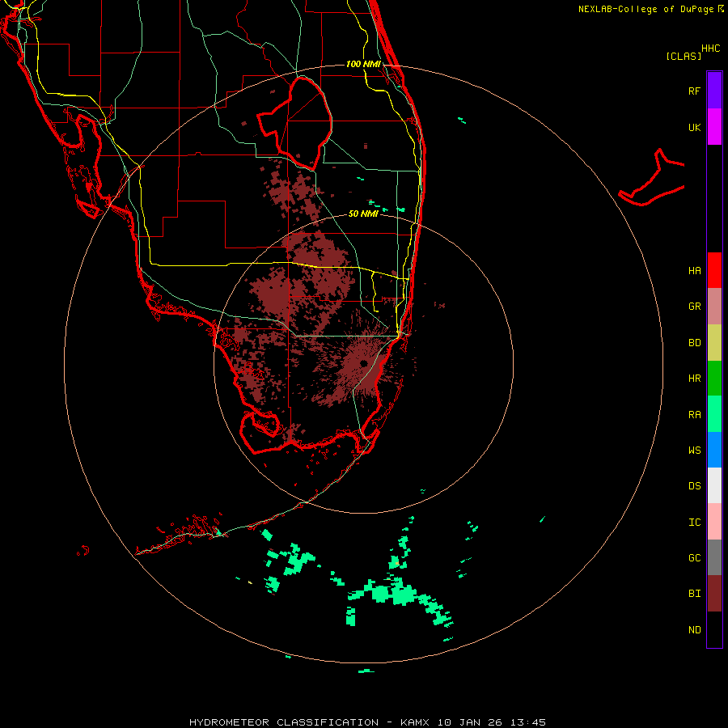
Task: Click the GC legend label
Action: [694, 558]
